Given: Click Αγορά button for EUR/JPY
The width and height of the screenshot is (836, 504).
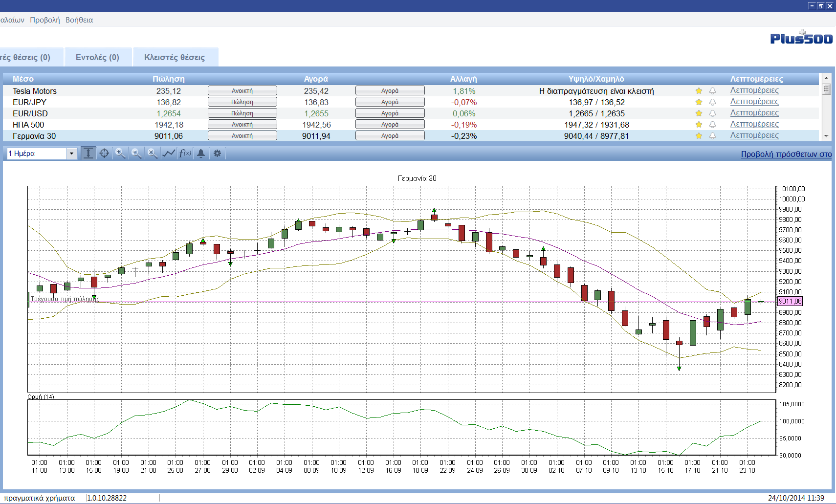Looking at the screenshot, I should coord(390,102).
